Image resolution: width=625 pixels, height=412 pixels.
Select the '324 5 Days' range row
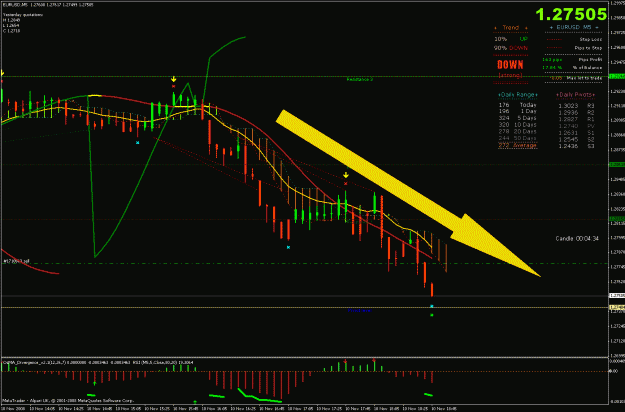(517, 118)
